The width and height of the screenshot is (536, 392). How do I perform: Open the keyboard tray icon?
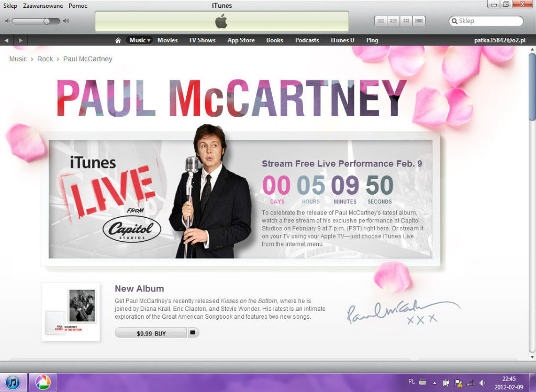(423, 382)
